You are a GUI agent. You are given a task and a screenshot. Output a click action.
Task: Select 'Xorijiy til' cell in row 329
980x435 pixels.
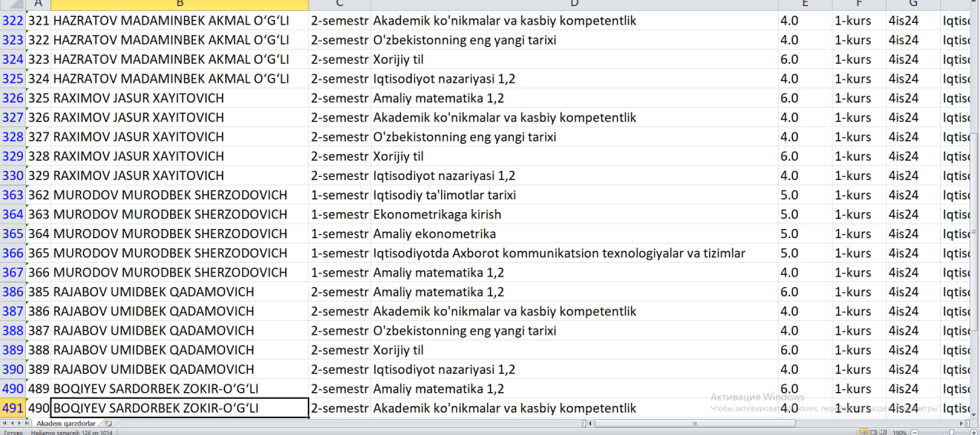[x=574, y=156]
